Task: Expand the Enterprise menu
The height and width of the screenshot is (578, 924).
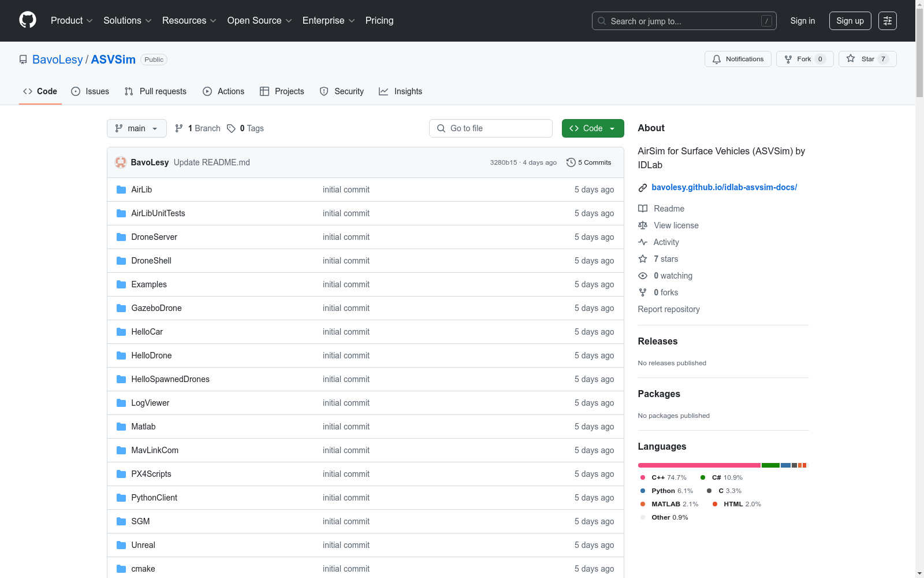Action: [329, 20]
